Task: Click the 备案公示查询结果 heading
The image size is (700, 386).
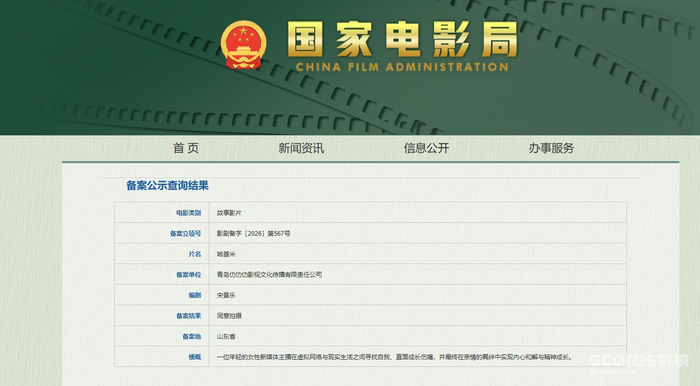Action: tap(167, 186)
